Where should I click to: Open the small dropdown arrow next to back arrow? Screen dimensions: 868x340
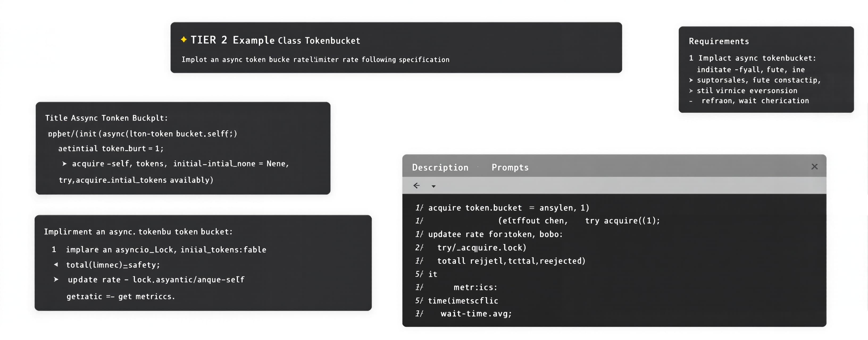[434, 186]
